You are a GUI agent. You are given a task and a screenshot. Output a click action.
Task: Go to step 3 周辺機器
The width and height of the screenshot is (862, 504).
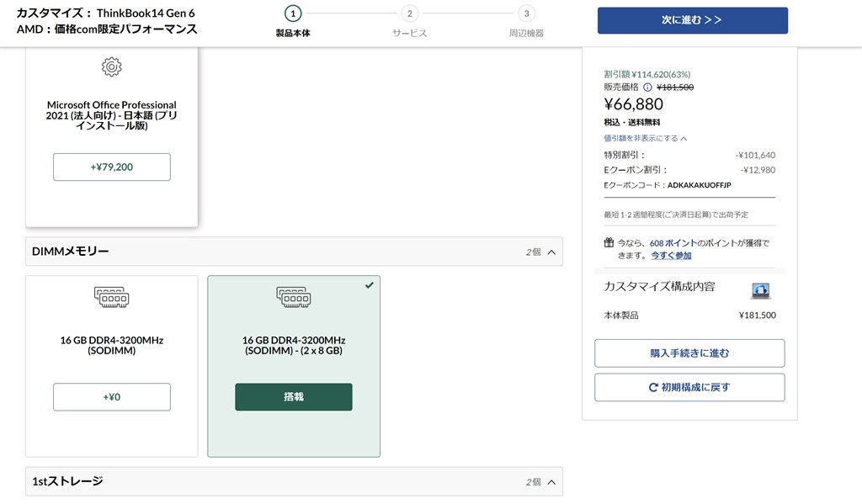526,13
